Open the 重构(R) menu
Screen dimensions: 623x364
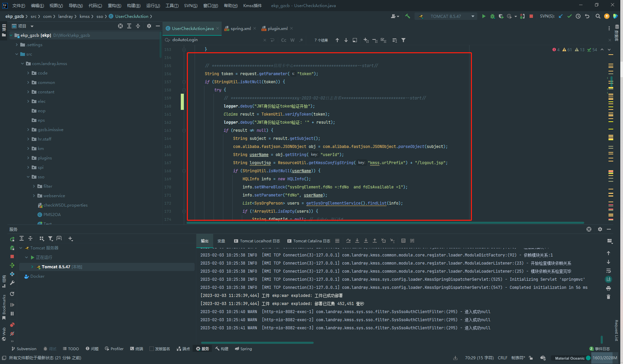[x=114, y=5]
